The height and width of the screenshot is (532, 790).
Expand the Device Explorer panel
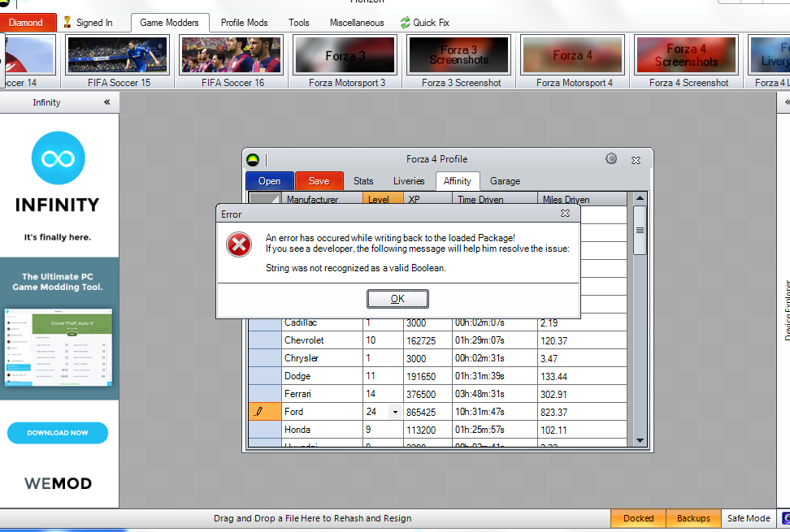click(x=787, y=102)
